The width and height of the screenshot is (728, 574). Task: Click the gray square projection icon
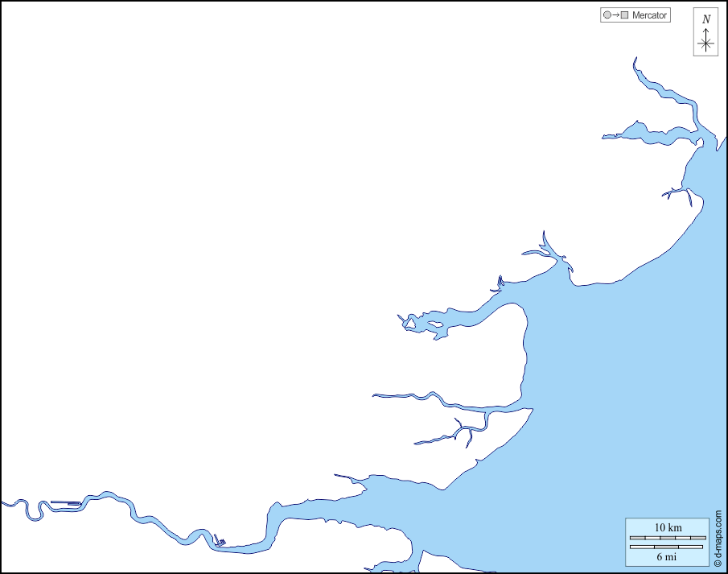pyautogui.click(x=624, y=15)
